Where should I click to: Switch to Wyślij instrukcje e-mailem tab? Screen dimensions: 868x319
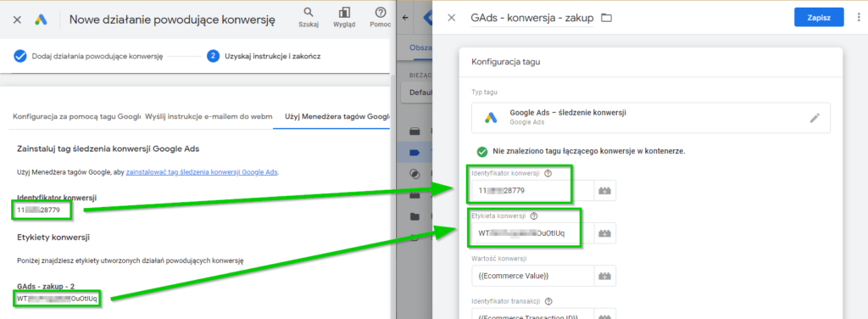[209, 117]
